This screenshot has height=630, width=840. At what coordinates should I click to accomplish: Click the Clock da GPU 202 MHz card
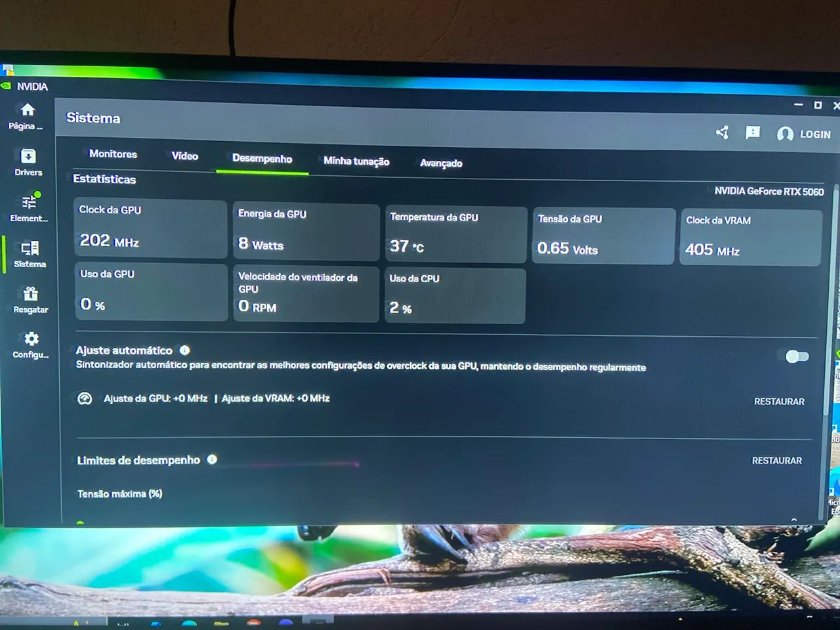[150, 228]
